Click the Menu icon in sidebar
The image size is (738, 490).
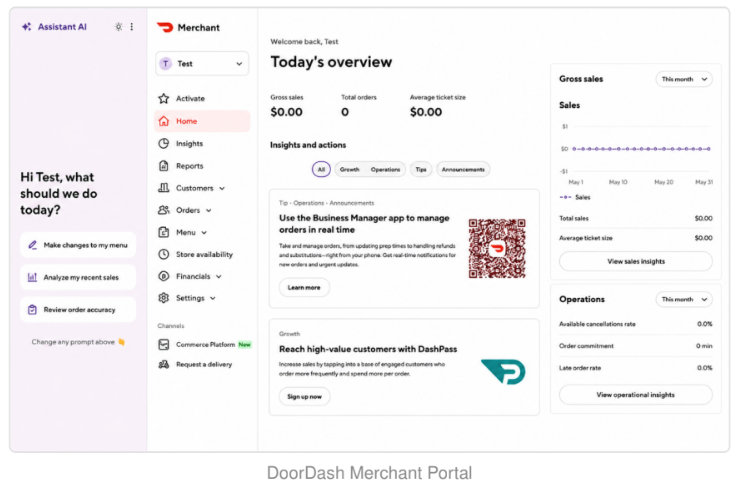click(163, 232)
